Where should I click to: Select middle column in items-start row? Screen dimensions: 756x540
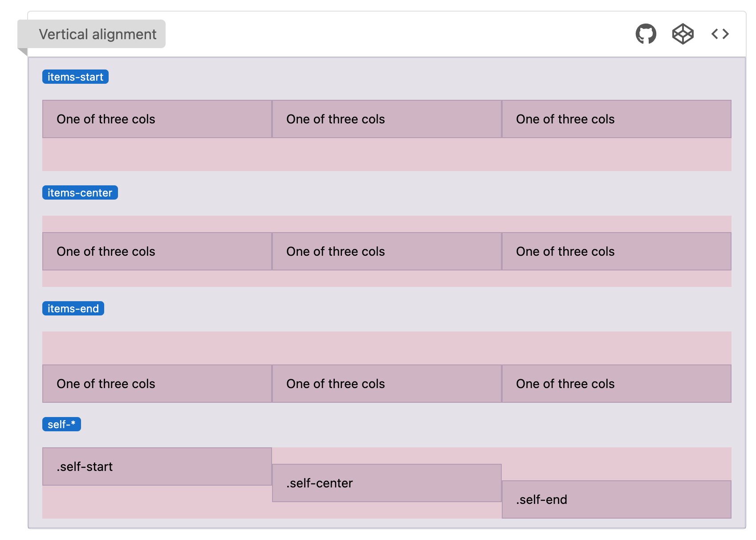(x=386, y=119)
